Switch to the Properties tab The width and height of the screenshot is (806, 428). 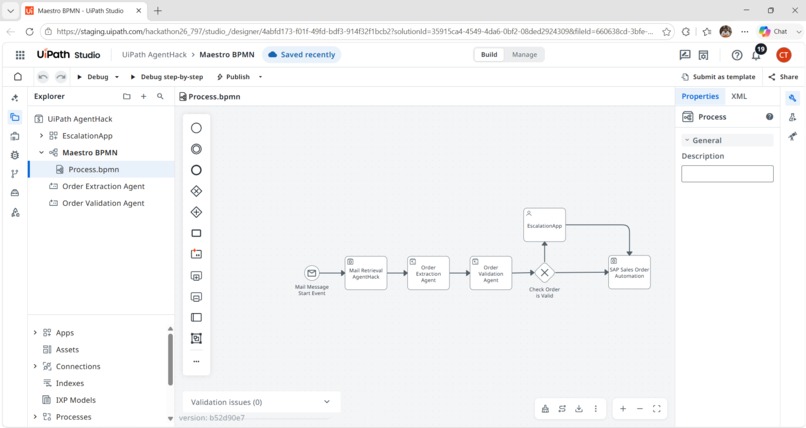click(x=700, y=96)
